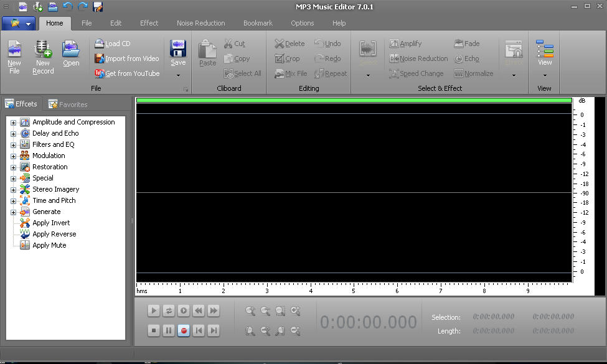Expand the Time and Pitch node
The height and width of the screenshot is (364, 607).
tap(13, 201)
